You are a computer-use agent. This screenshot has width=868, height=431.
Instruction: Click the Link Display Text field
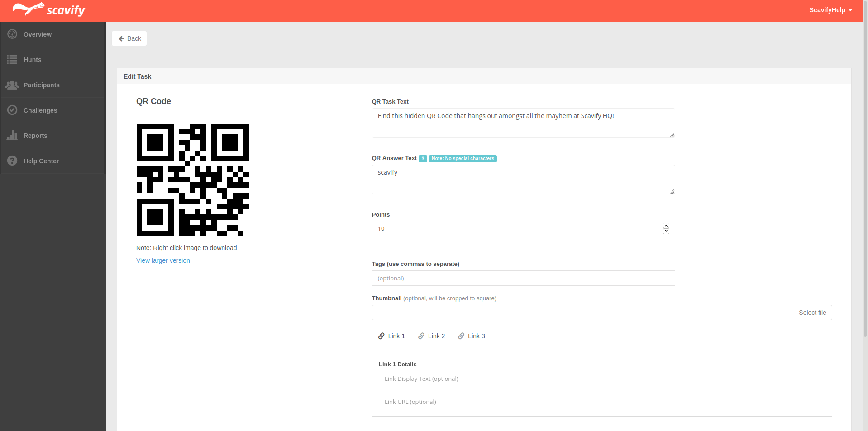602,379
